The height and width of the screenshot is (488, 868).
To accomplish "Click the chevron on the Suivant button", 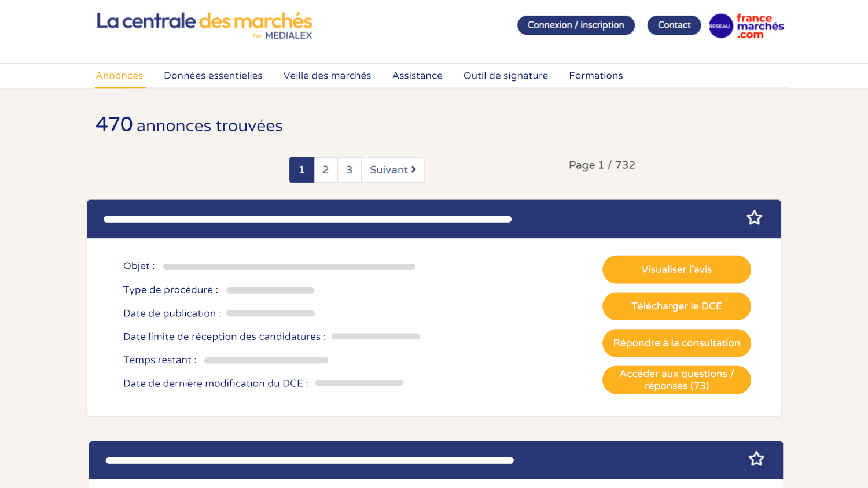I will [x=412, y=169].
